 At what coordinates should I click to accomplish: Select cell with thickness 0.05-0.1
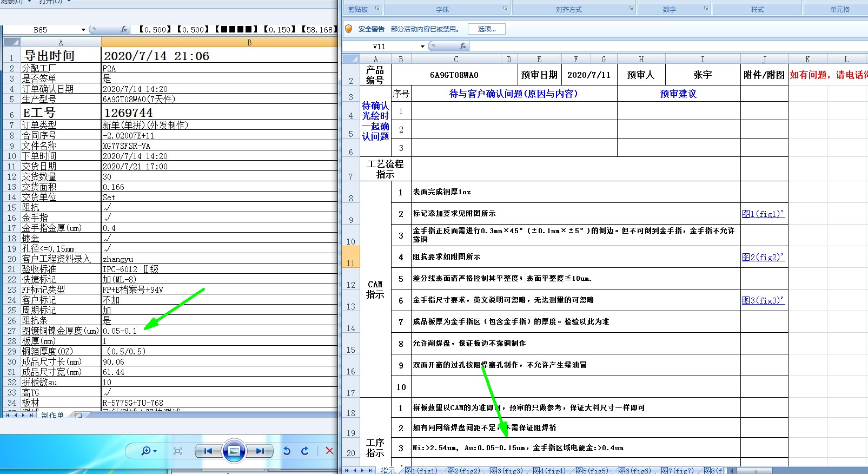tap(220, 331)
